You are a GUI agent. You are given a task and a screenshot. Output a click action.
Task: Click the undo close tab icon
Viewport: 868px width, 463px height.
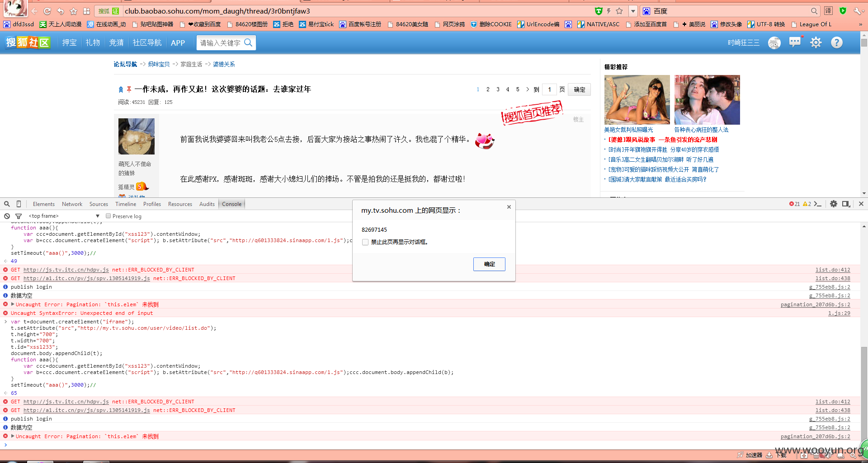click(61, 11)
